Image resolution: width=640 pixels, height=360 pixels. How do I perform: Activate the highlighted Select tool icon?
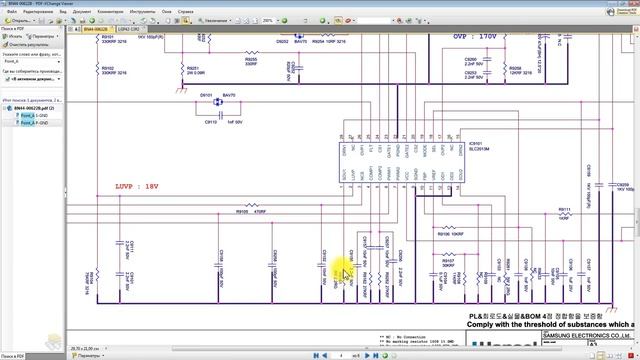186,20
